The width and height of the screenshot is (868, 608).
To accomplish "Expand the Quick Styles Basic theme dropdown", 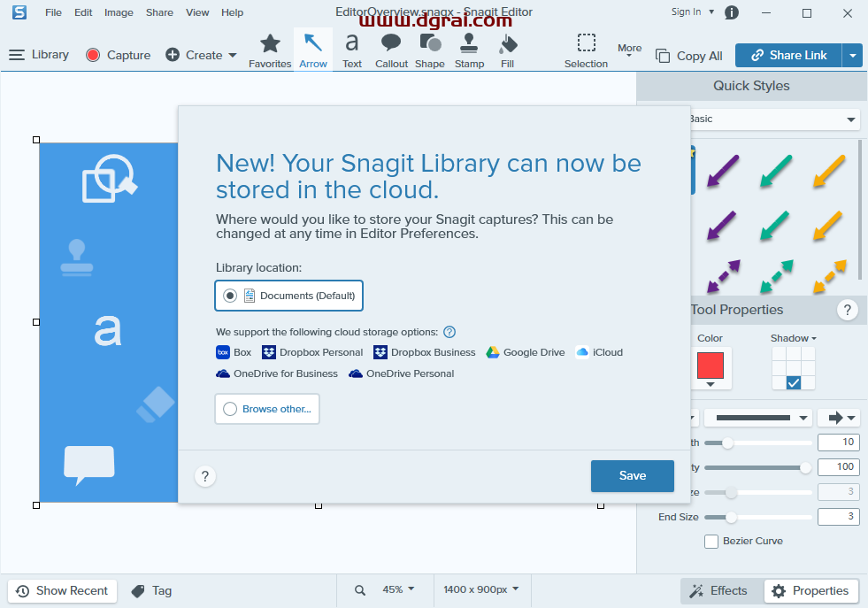I will click(x=851, y=119).
